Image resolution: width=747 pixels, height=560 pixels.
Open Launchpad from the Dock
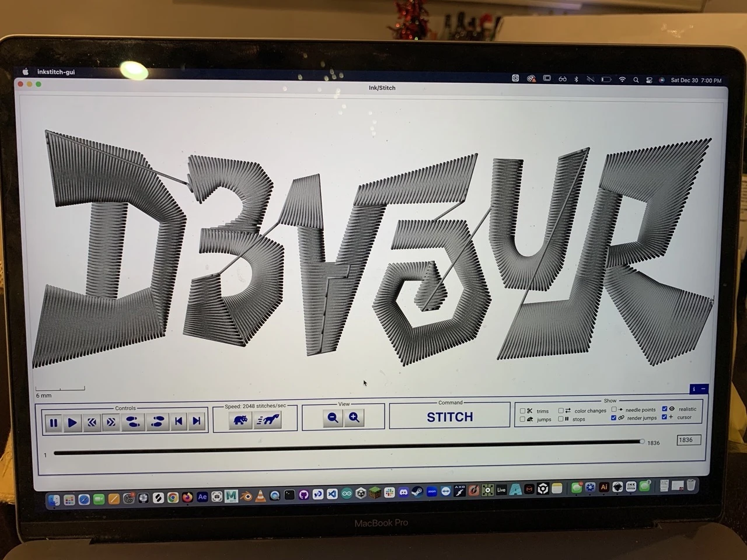(69, 500)
